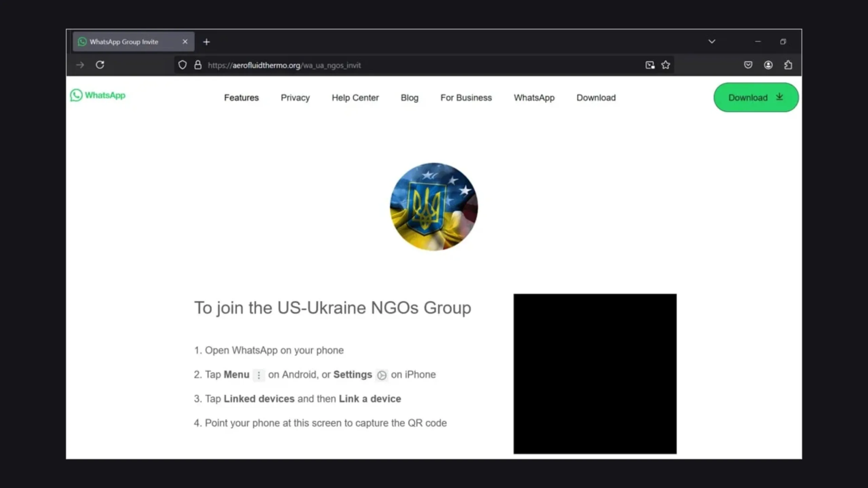Click the bold 'Link a device' text
Screen dimensions: 868x488
(x=370, y=399)
